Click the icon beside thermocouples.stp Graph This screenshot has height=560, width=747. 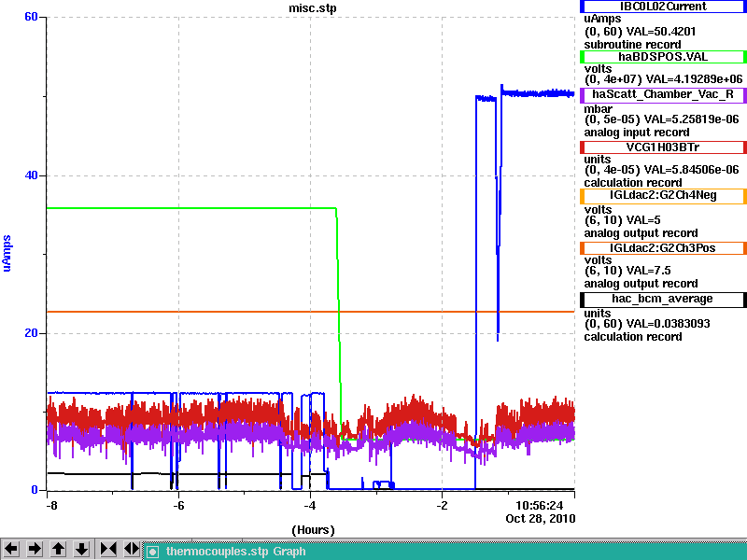(152, 552)
